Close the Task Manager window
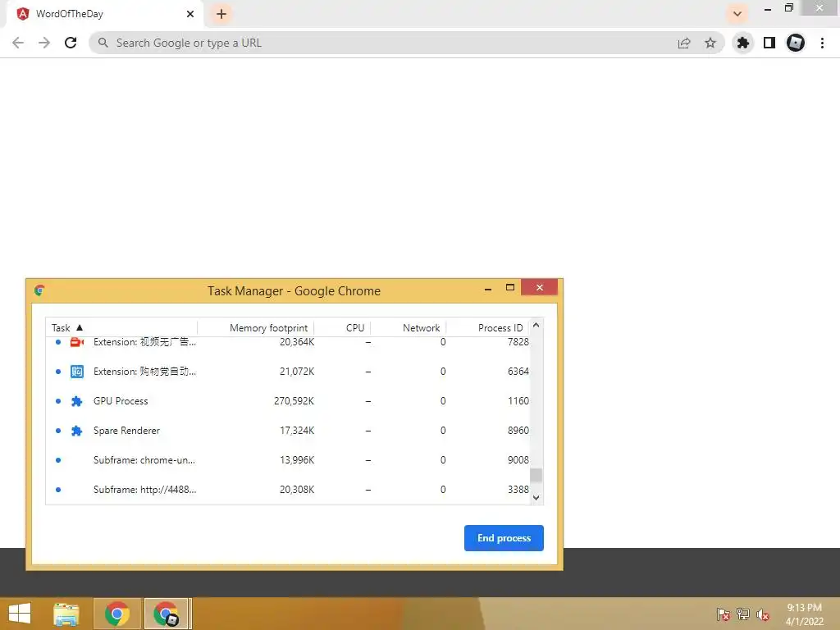 [x=540, y=288]
